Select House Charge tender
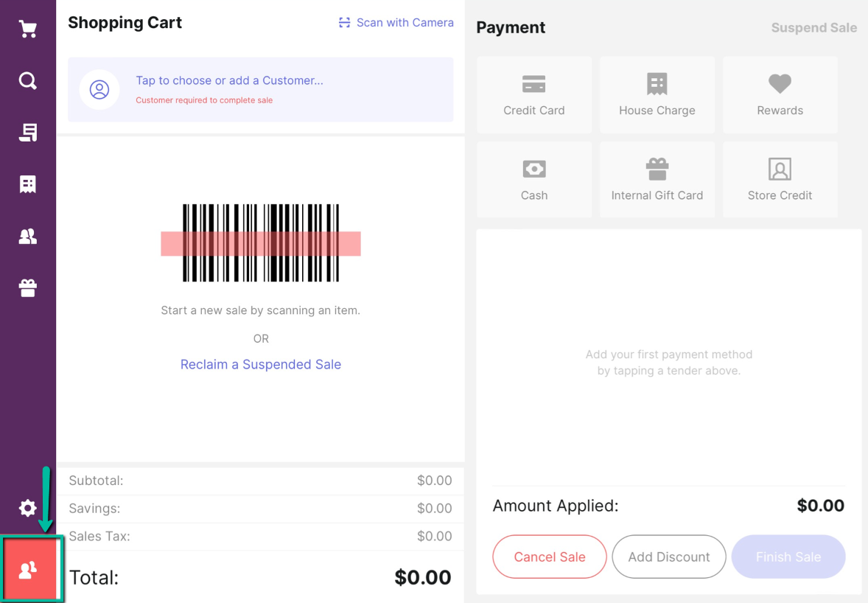The image size is (868, 603). [x=657, y=94]
